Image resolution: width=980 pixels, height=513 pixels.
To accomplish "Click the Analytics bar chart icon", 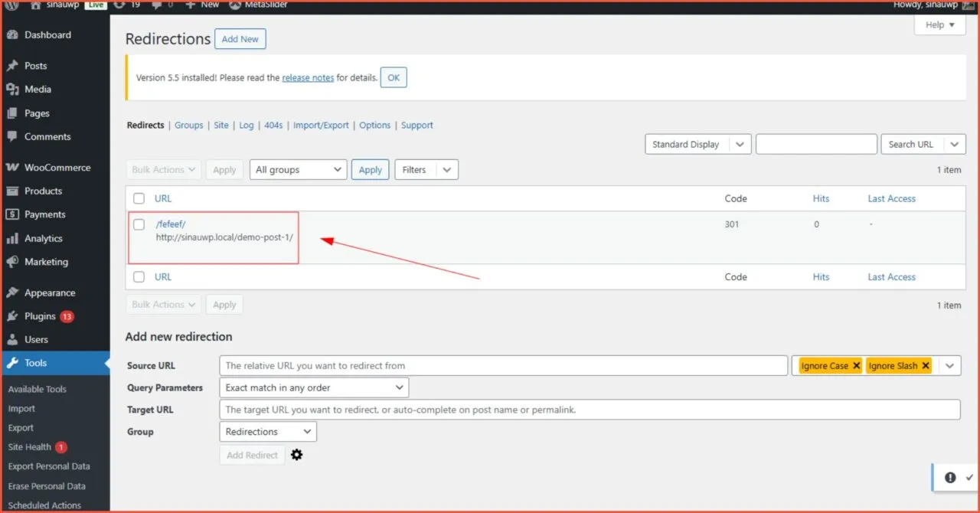I will pos(12,239).
